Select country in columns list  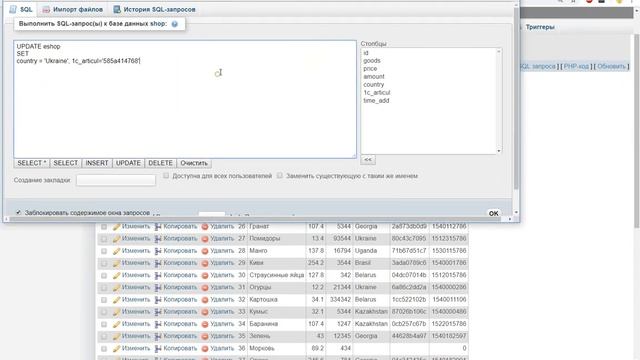point(373,84)
